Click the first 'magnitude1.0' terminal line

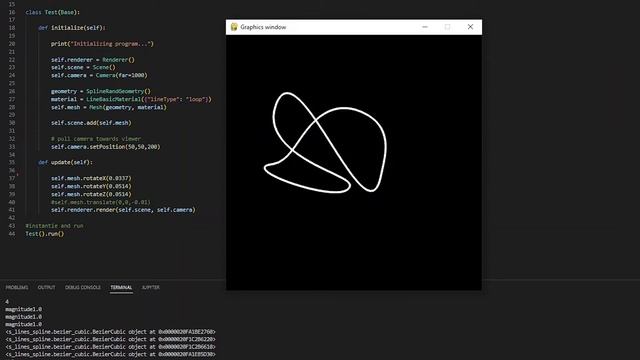pos(24,309)
